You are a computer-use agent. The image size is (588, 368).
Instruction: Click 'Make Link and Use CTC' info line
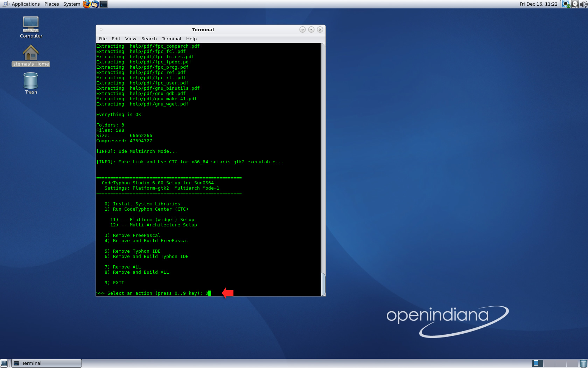tap(190, 162)
